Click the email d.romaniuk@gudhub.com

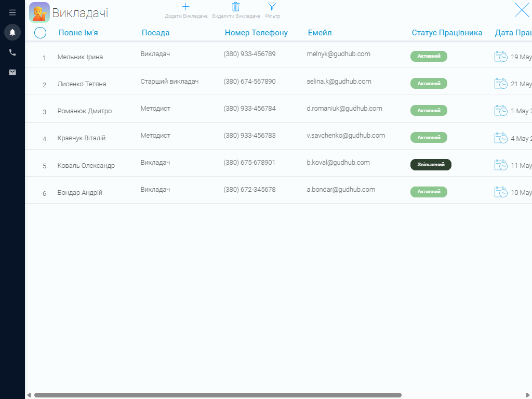344,109
